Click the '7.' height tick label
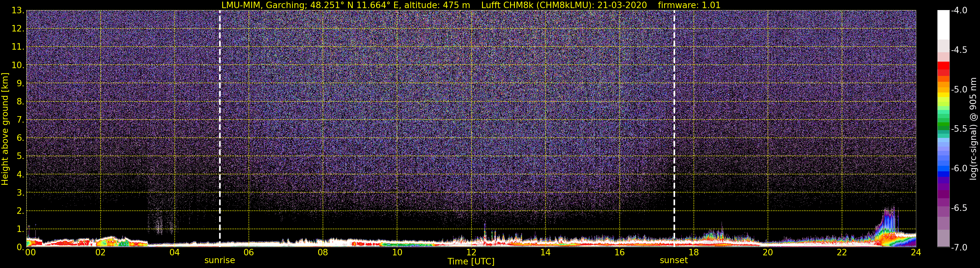Viewport: 980px width, 268px height. click(x=20, y=120)
